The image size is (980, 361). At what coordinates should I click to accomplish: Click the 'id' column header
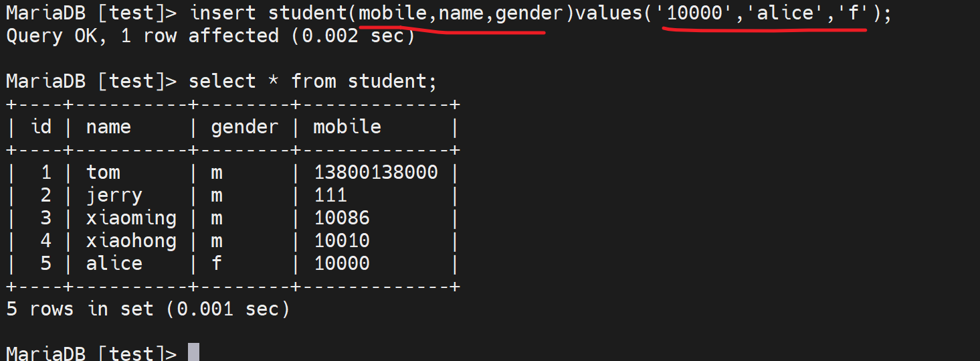coord(41,127)
